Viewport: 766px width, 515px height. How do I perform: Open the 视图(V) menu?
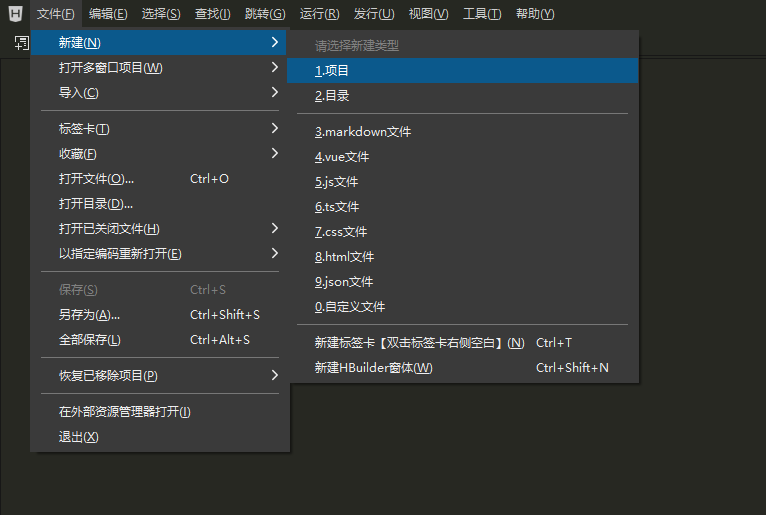point(428,14)
